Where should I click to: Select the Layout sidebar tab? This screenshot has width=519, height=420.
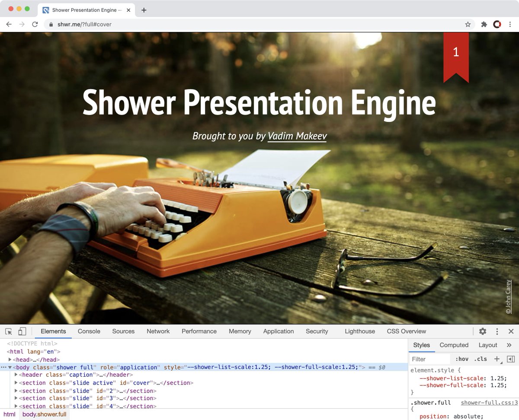click(488, 345)
